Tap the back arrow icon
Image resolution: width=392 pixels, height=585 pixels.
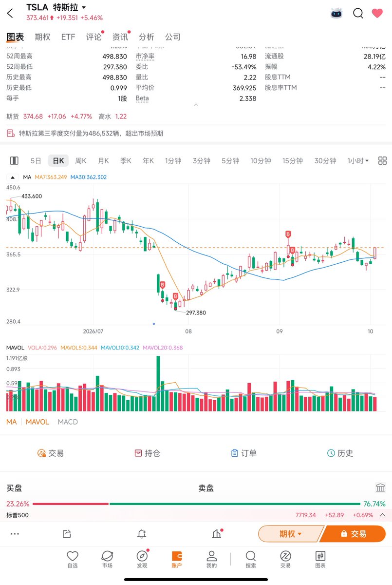click(x=10, y=13)
